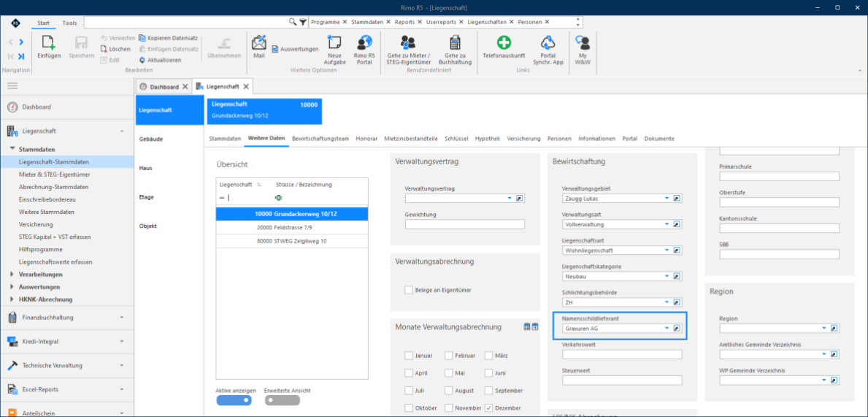
Task: Navigate to next record arrow
Action: click(21, 42)
